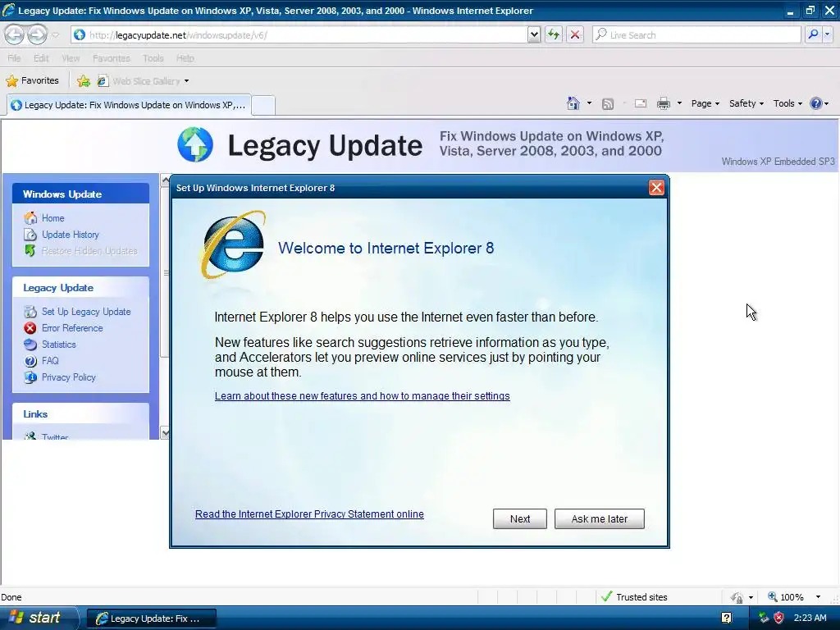
Task: Open a new blank tab
Action: 263,105
